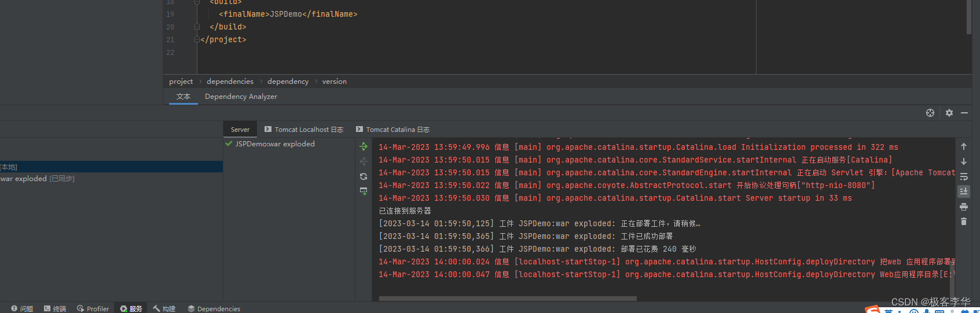Open the 构建 tool window
Viewport: 980px width, 313px height.
point(164,308)
